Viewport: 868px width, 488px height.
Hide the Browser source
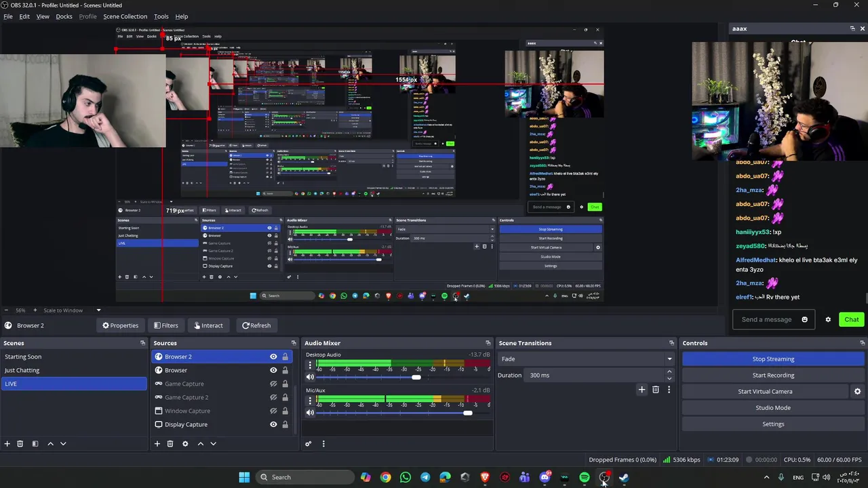tap(273, 370)
